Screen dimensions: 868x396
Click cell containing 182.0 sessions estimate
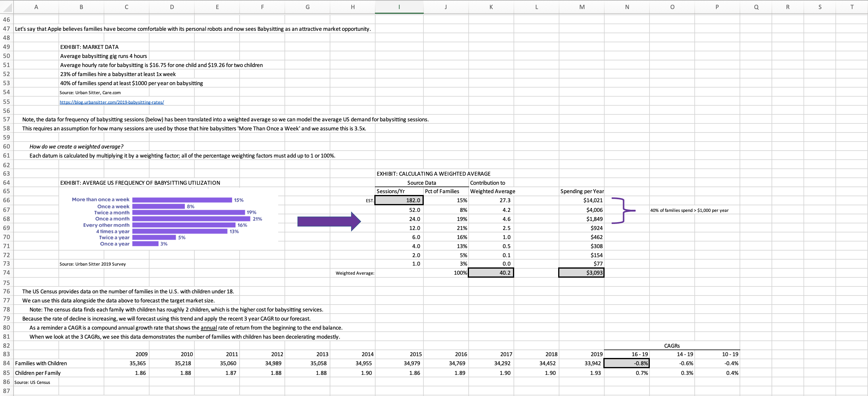point(399,200)
